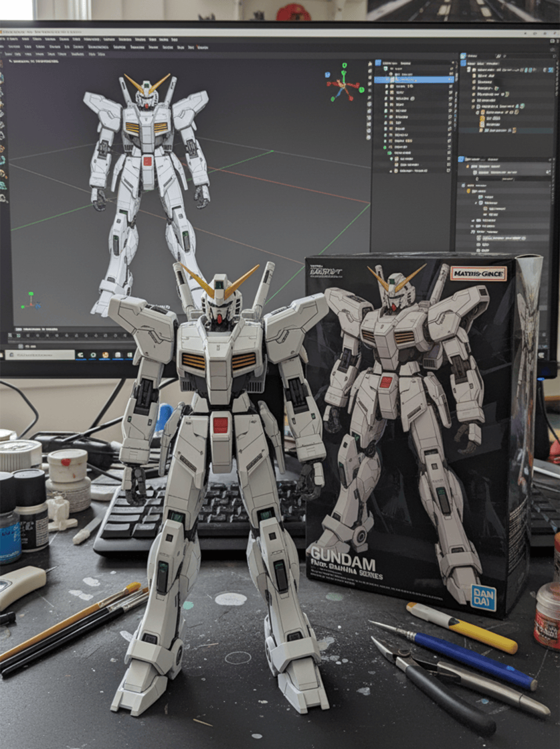Click the header icon of the top-right properties panel
The image size is (560, 749).
coord(464,56)
